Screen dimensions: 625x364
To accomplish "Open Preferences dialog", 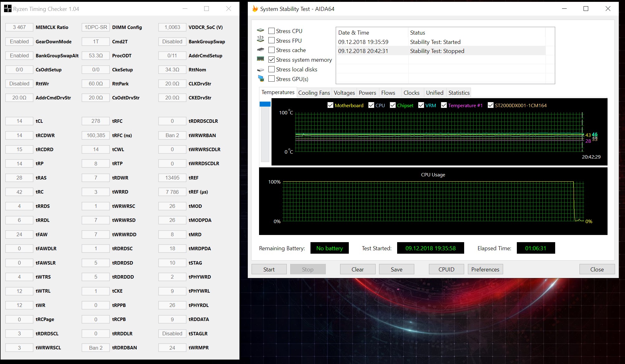I will tap(485, 269).
